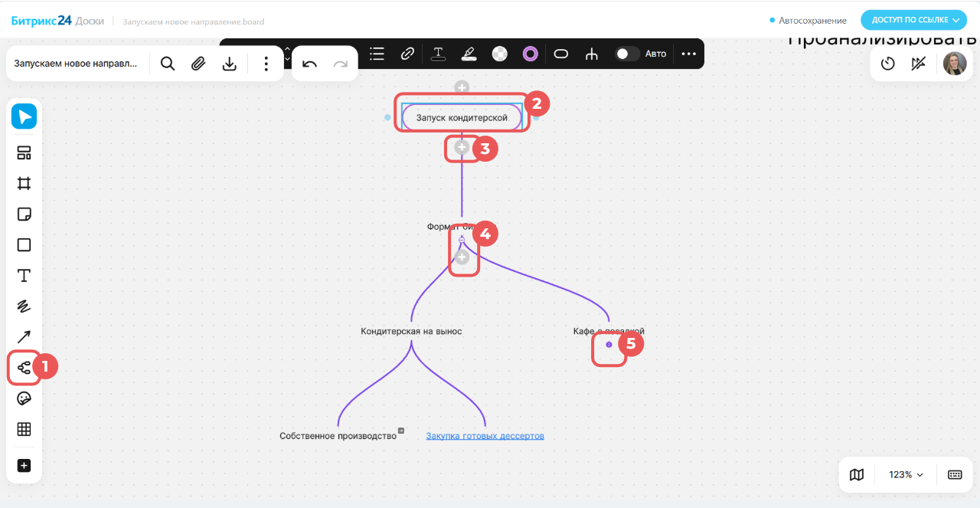This screenshot has width=980, height=508.
Task: Open the three-dot board menu
Action: (x=266, y=64)
